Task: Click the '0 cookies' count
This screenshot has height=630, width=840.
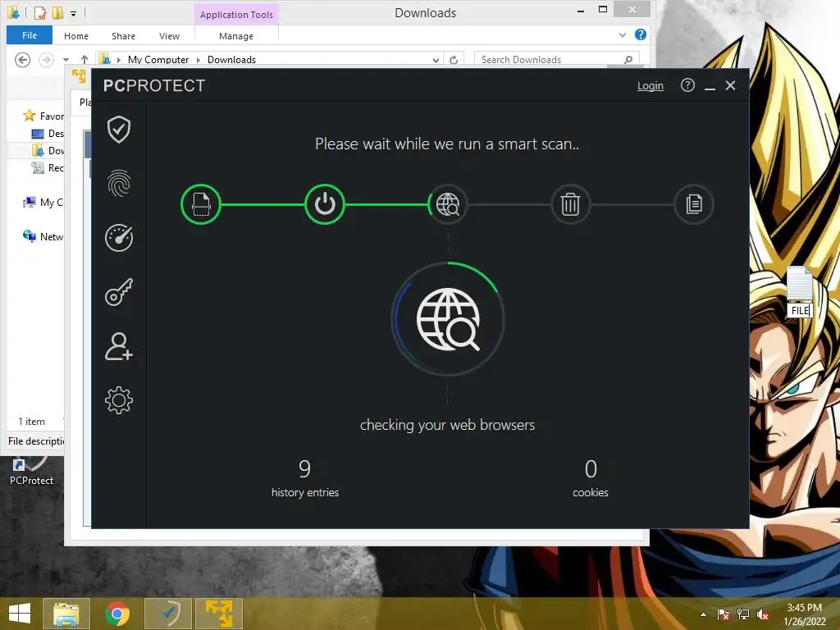Action: tap(591, 478)
